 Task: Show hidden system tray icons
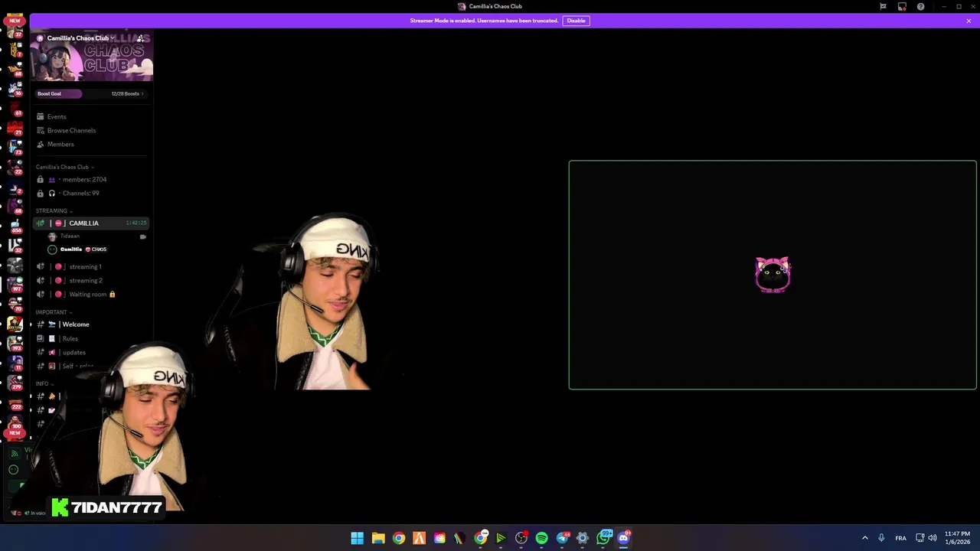pyautogui.click(x=865, y=538)
